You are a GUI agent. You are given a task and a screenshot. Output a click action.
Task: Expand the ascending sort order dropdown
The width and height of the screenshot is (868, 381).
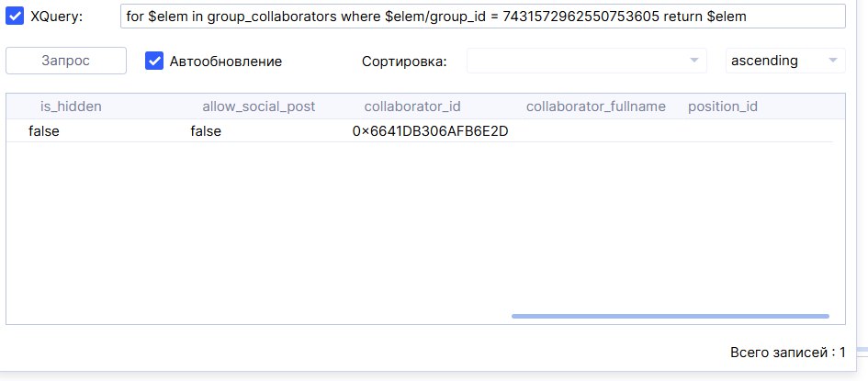click(x=785, y=61)
